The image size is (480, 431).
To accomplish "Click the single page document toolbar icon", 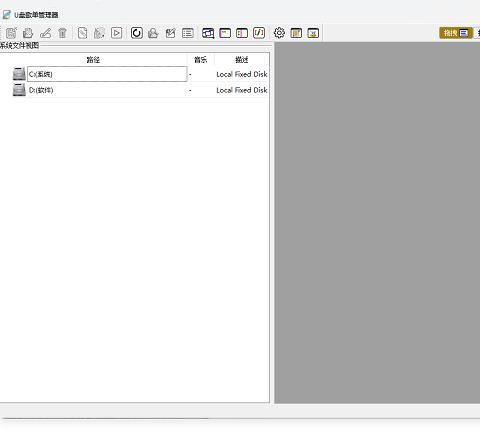I will (x=82, y=33).
